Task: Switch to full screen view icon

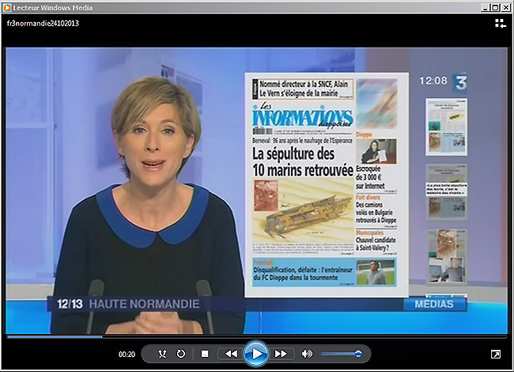Action: click(x=495, y=354)
